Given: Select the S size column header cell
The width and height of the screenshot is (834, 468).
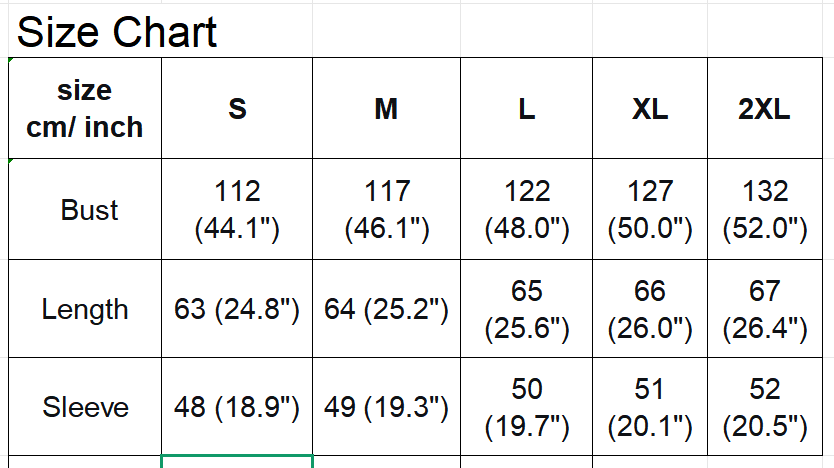Looking at the screenshot, I should [x=237, y=108].
